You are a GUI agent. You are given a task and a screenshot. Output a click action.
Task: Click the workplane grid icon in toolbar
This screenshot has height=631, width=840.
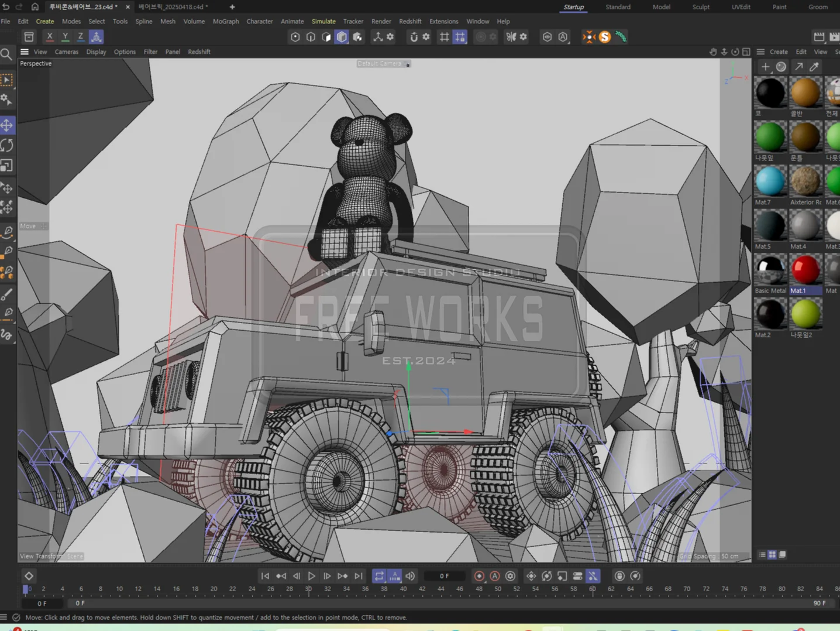tap(445, 37)
